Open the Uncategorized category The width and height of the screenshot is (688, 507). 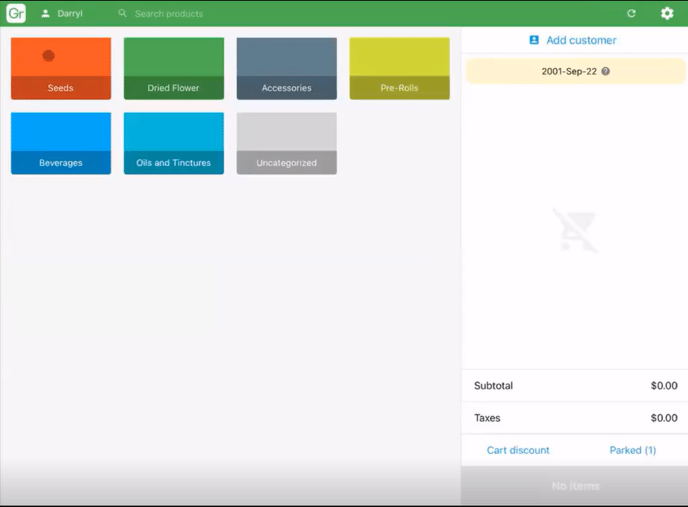pos(287,144)
